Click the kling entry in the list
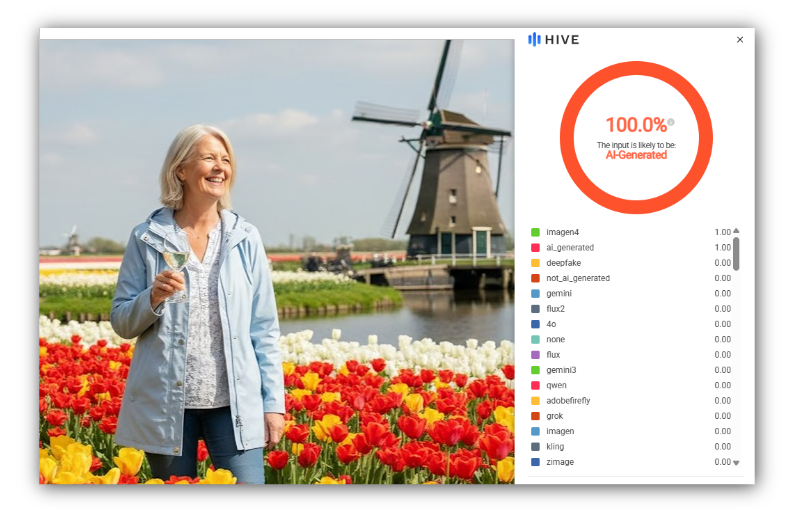Screen dimensions: 794x508 556,447
